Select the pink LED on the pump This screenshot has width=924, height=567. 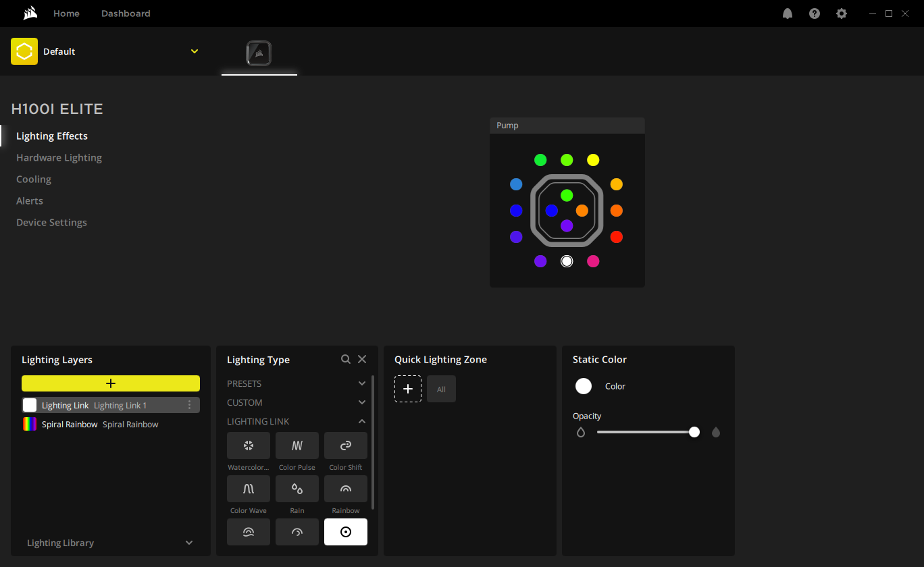pos(593,261)
